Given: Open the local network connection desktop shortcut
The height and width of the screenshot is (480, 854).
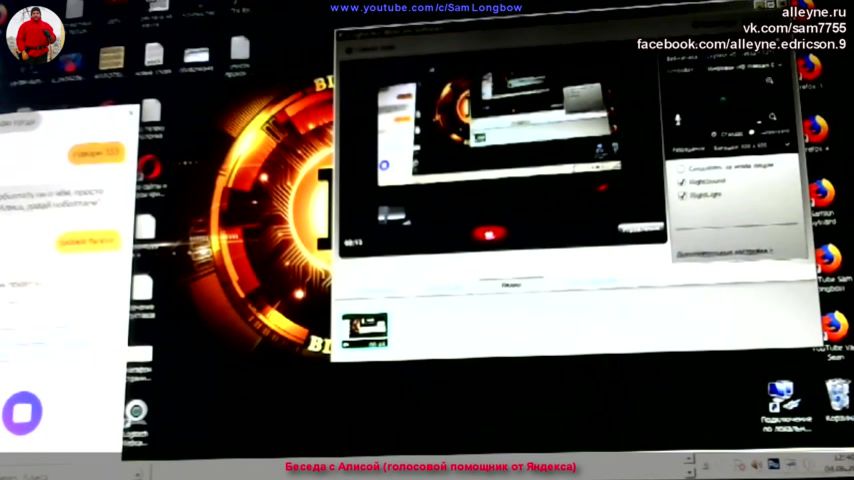Looking at the screenshot, I should (x=780, y=397).
